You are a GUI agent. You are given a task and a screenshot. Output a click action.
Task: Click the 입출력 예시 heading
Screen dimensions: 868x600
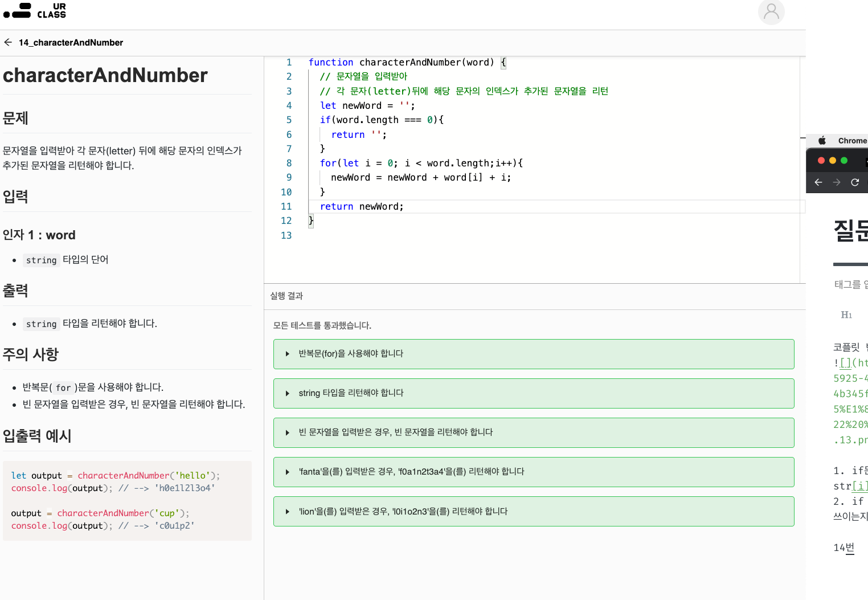[x=37, y=436]
